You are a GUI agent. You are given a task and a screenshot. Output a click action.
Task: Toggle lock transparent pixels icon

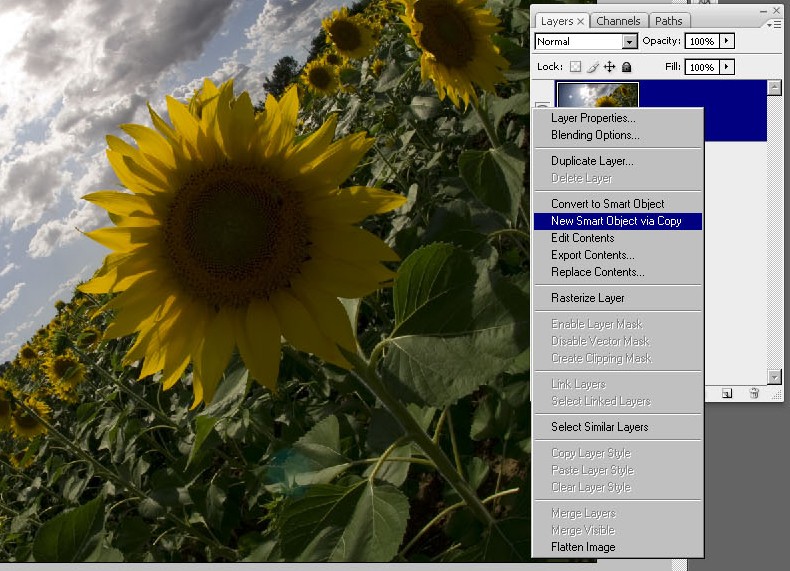tap(575, 67)
